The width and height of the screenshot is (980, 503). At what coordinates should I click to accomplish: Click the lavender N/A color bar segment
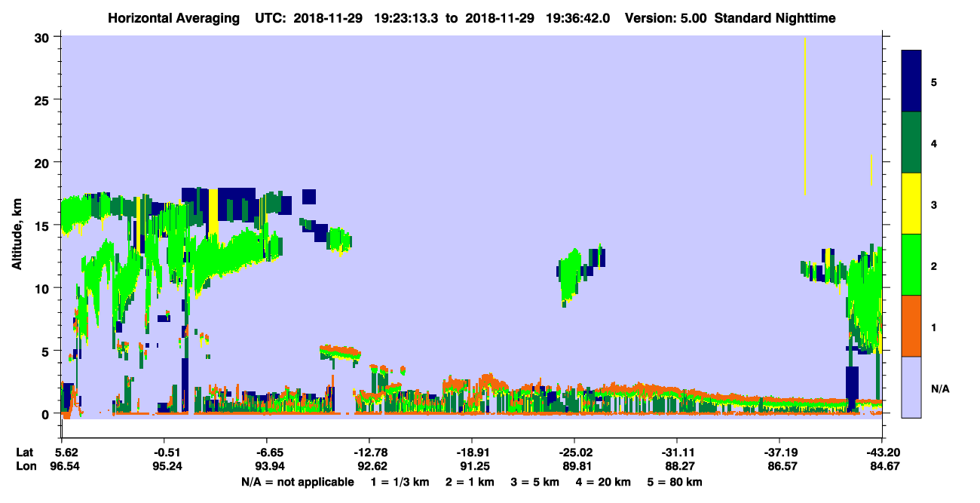(911, 386)
